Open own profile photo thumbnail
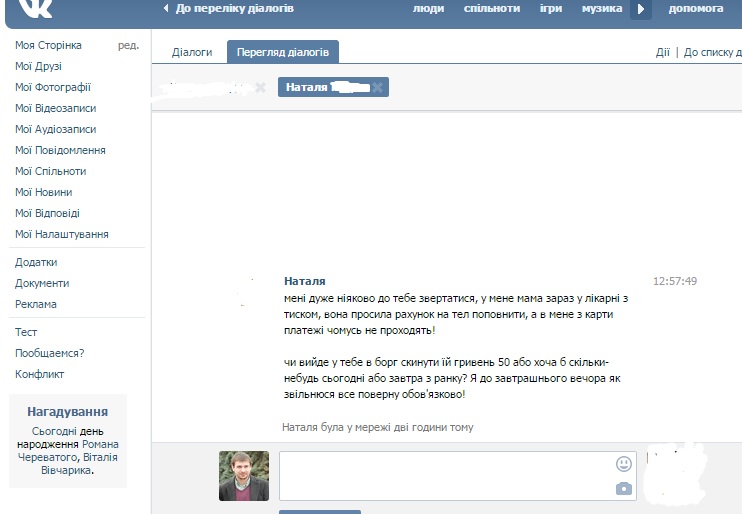The height and width of the screenshot is (514, 742). point(244,476)
